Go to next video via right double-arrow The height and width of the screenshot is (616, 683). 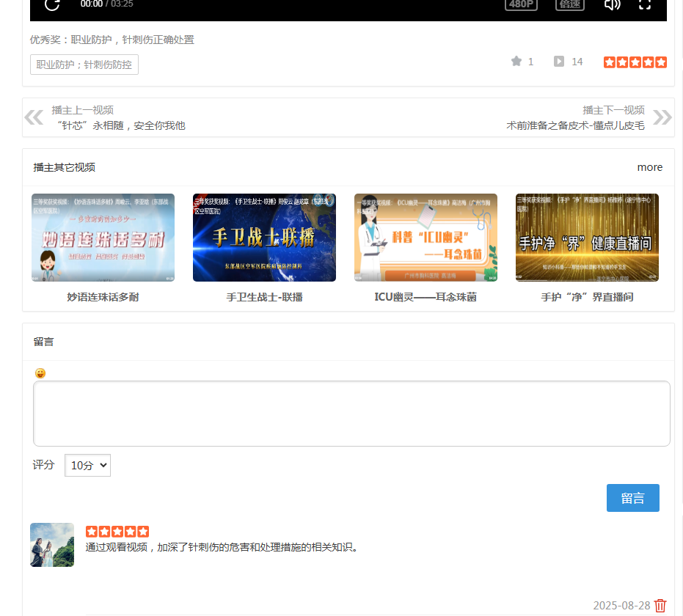tap(662, 117)
